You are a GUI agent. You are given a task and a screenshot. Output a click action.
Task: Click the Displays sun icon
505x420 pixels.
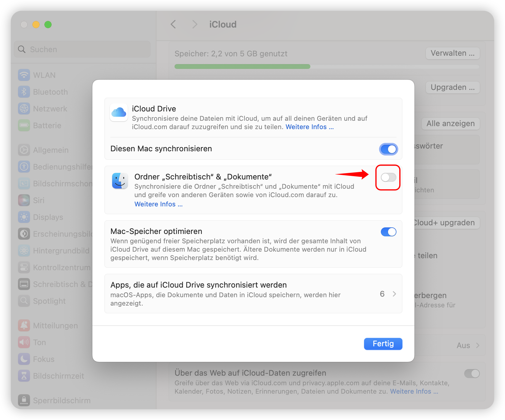(24, 217)
